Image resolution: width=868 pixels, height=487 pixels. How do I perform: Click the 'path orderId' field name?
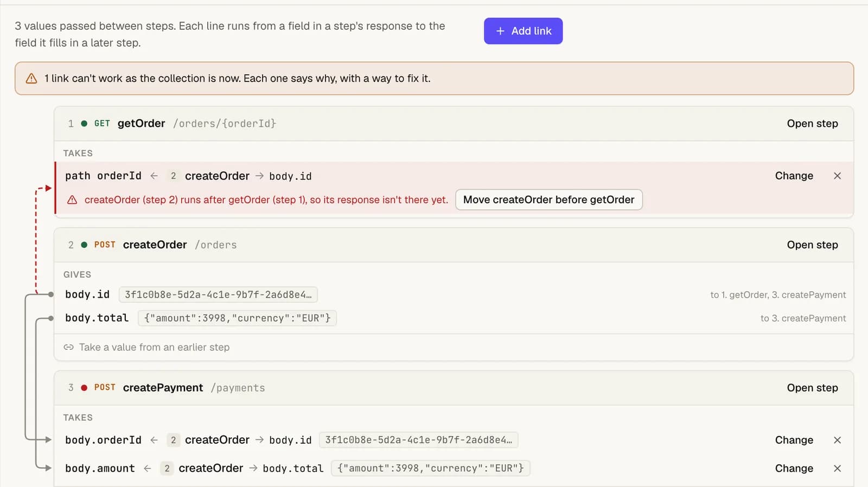point(103,176)
